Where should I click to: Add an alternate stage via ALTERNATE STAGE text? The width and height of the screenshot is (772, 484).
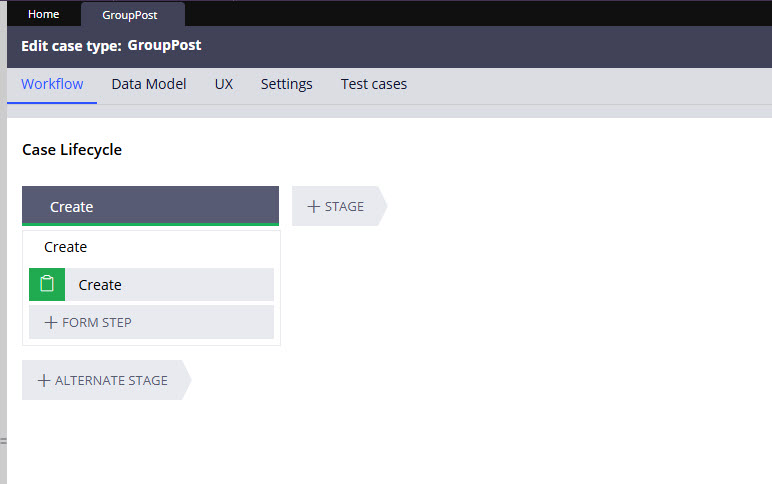111,381
